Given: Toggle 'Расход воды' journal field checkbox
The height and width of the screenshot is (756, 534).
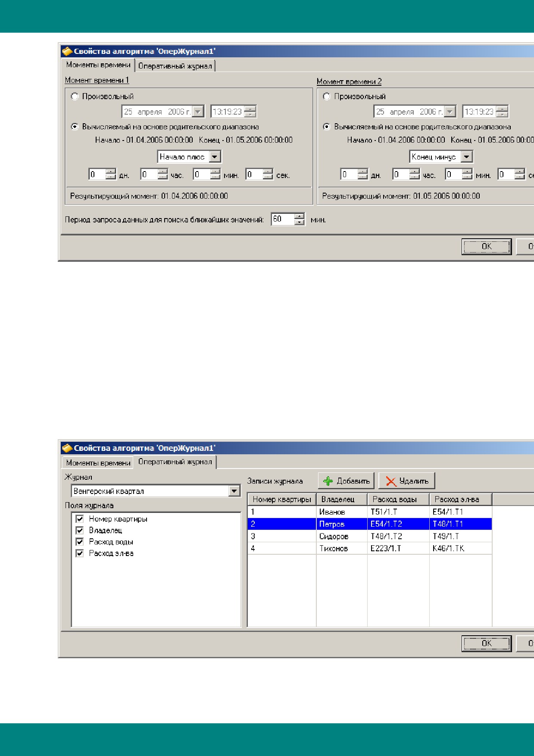Looking at the screenshot, I should [x=79, y=542].
